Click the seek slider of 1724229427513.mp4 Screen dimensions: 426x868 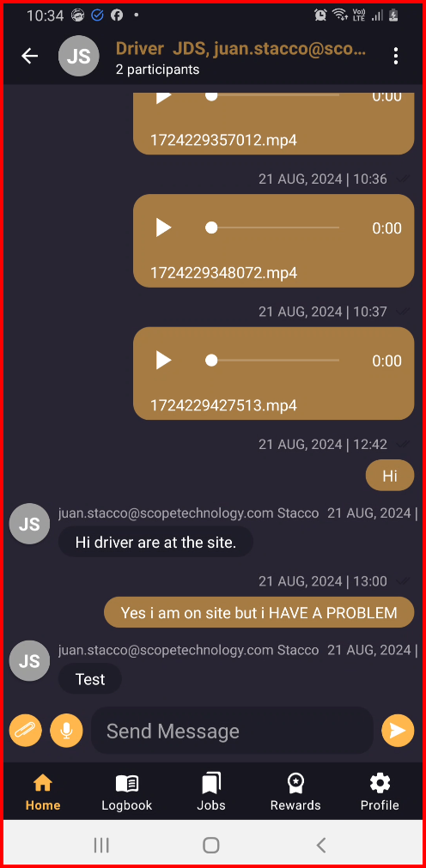(272, 361)
